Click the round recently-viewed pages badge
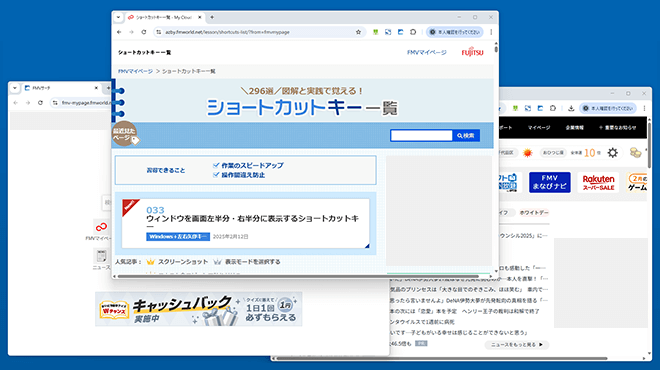660x370 pixels. [125, 134]
